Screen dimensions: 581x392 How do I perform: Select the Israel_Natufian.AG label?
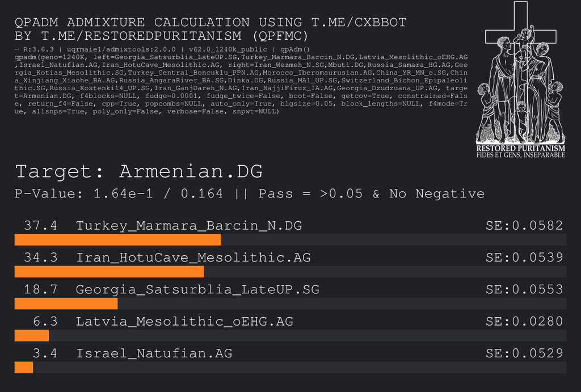(154, 354)
